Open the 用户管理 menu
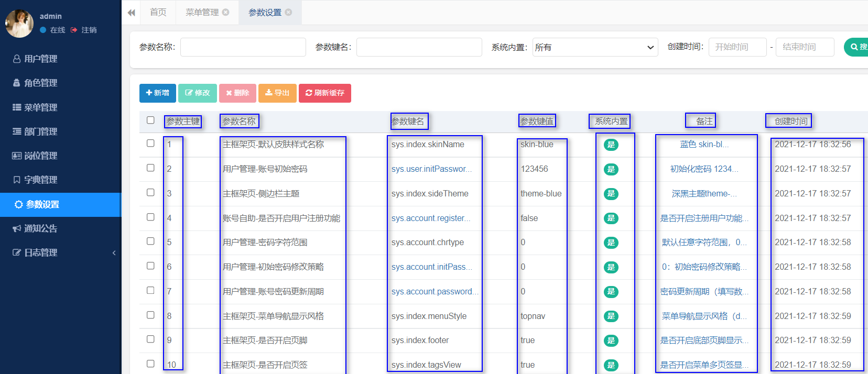 (x=61, y=59)
